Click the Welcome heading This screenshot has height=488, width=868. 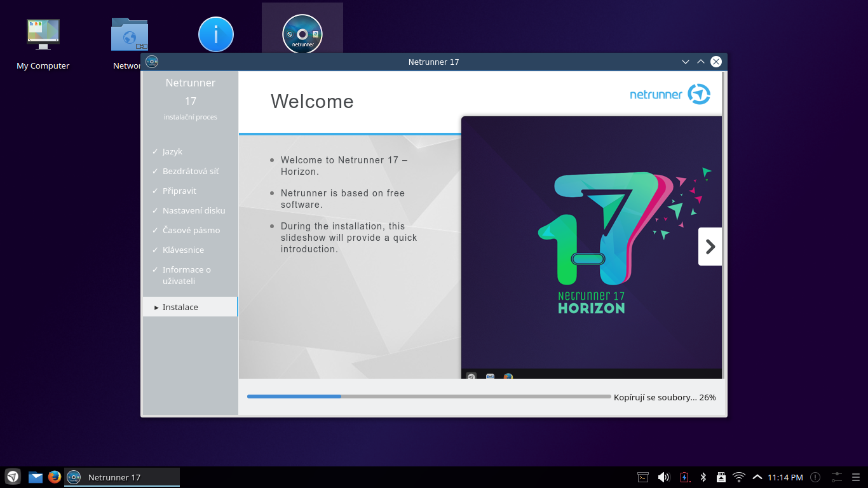[x=312, y=101]
